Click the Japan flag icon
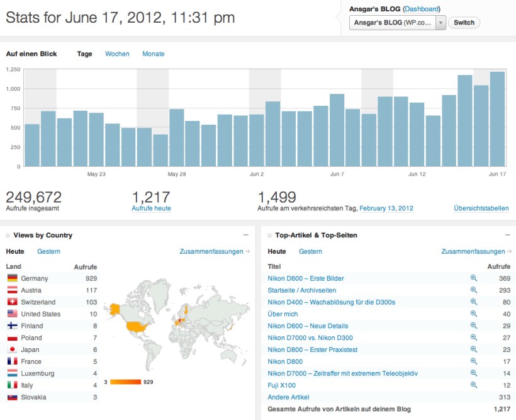This screenshot has height=420, width=516. pos(13,349)
